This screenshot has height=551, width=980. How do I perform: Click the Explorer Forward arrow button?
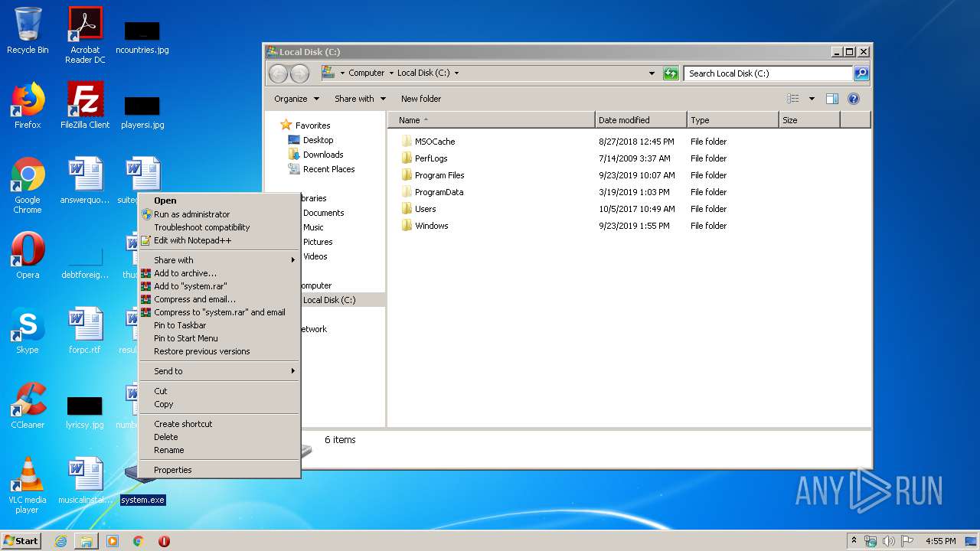pos(300,73)
